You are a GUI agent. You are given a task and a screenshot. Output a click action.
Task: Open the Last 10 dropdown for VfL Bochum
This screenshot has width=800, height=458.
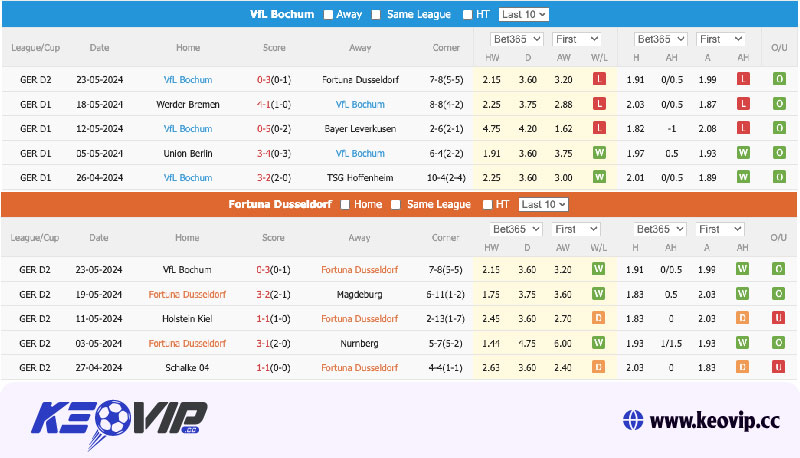point(523,14)
